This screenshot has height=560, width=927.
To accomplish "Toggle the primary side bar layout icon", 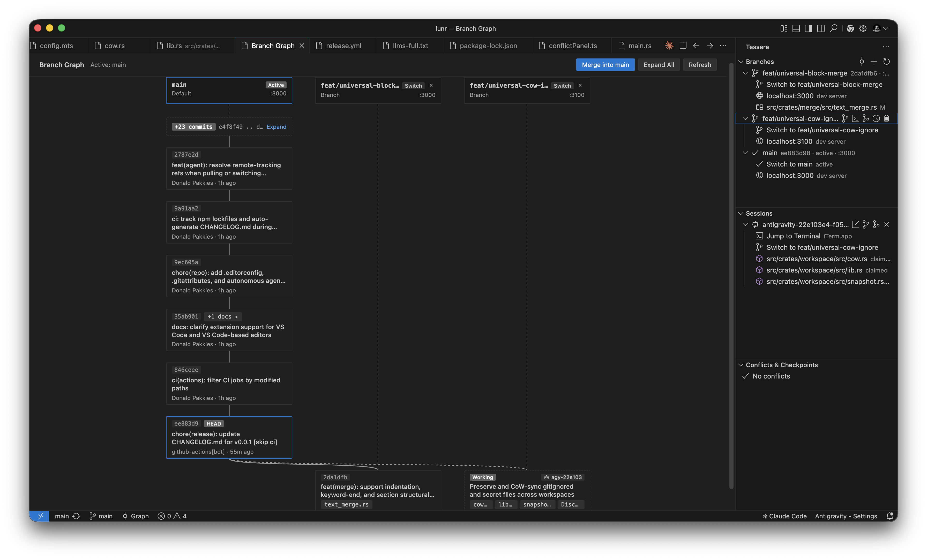I will 808,29.
